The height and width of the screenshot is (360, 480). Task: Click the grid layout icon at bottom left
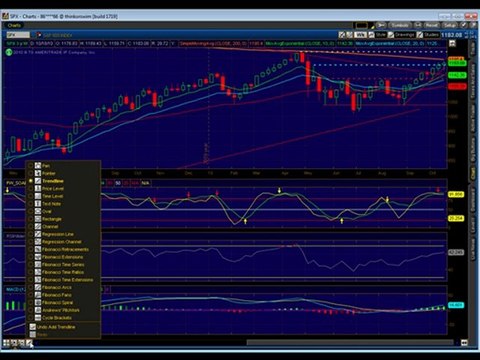(x=6, y=342)
